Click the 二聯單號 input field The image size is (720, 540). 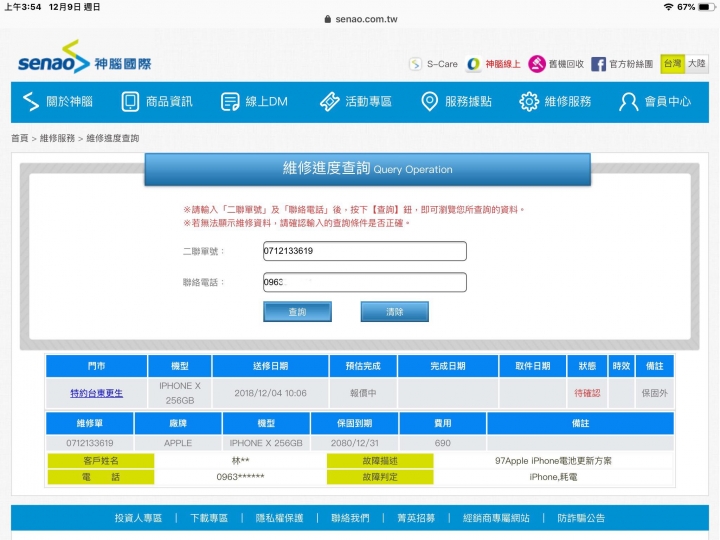click(365, 251)
